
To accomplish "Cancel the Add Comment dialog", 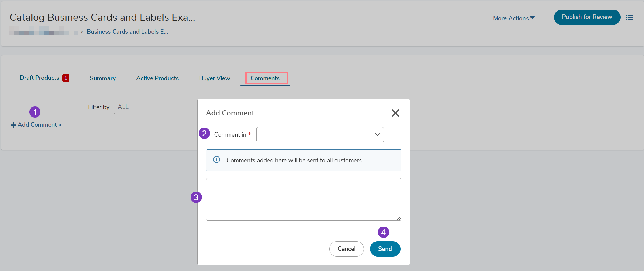I will (x=346, y=249).
